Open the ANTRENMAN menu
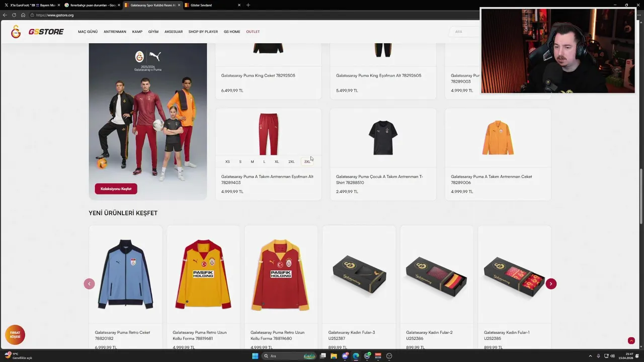 [115, 32]
